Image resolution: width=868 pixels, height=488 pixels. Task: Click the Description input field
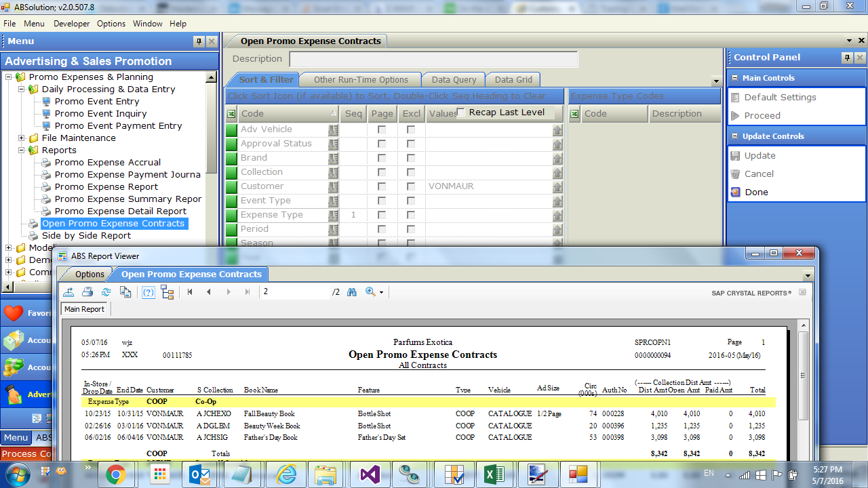[x=433, y=59]
